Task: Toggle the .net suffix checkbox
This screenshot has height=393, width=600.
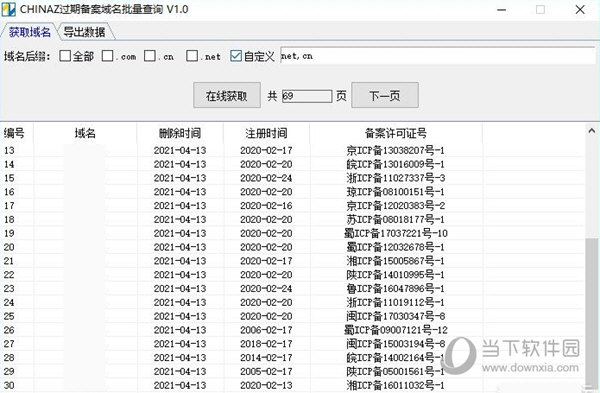Action: point(192,56)
